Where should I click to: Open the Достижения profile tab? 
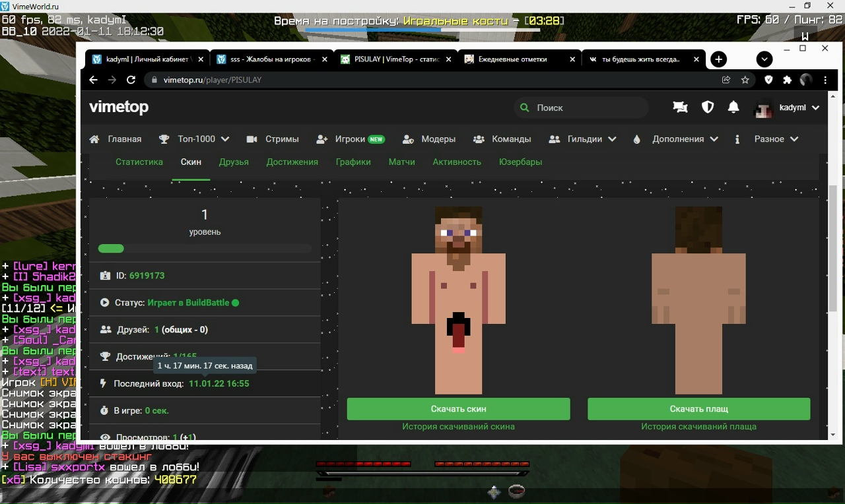point(292,162)
